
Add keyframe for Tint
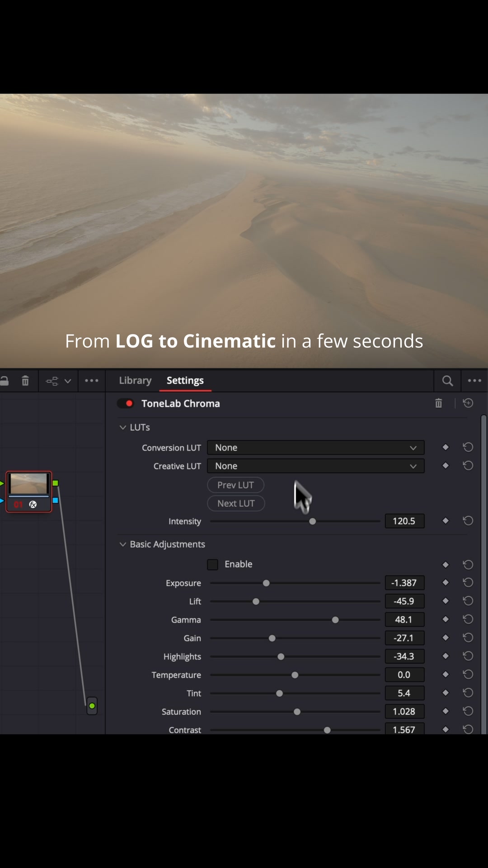tap(446, 693)
